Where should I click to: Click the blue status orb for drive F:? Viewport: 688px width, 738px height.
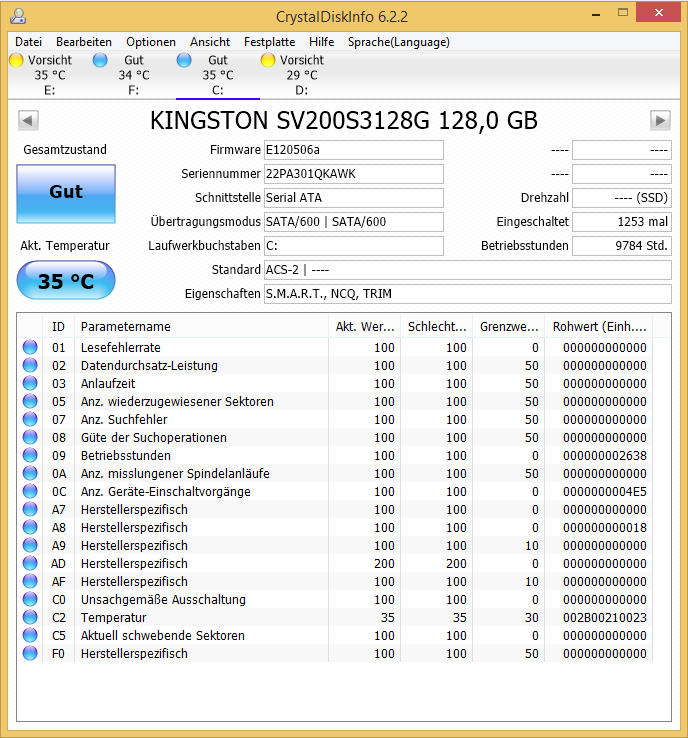(x=100, y=60)
